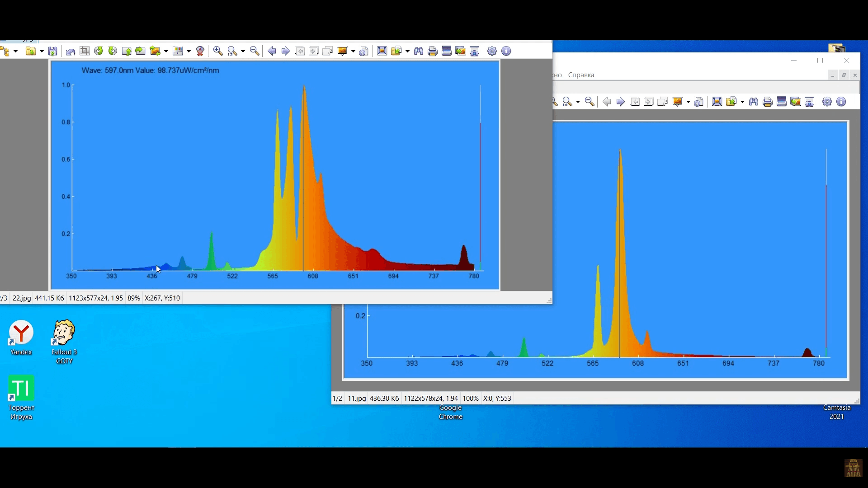Viewport: 868px width, 488px height.
Task: Open the binoculars search tool in the right toolbar
Action: pyautogui.click(x=753, y=102)
